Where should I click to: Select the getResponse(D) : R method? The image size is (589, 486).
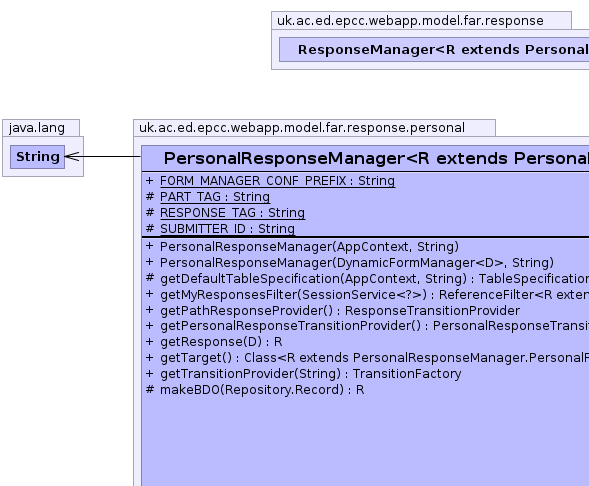point(214,342)
